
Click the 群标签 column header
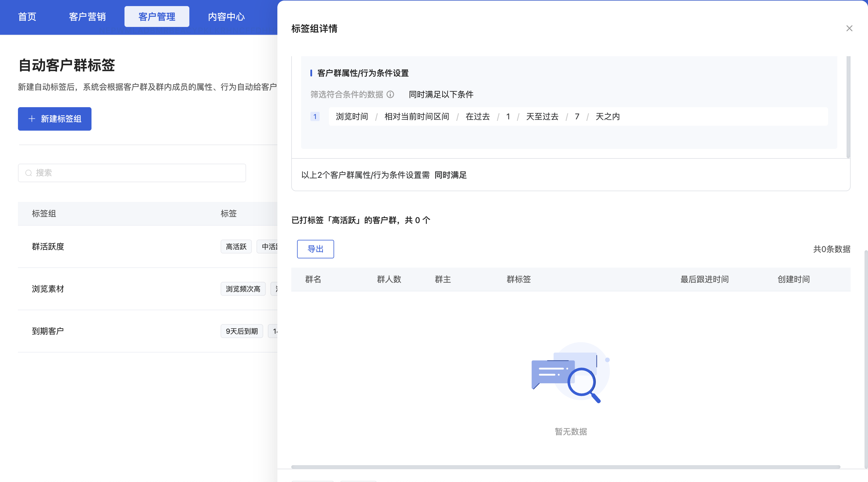519,279
